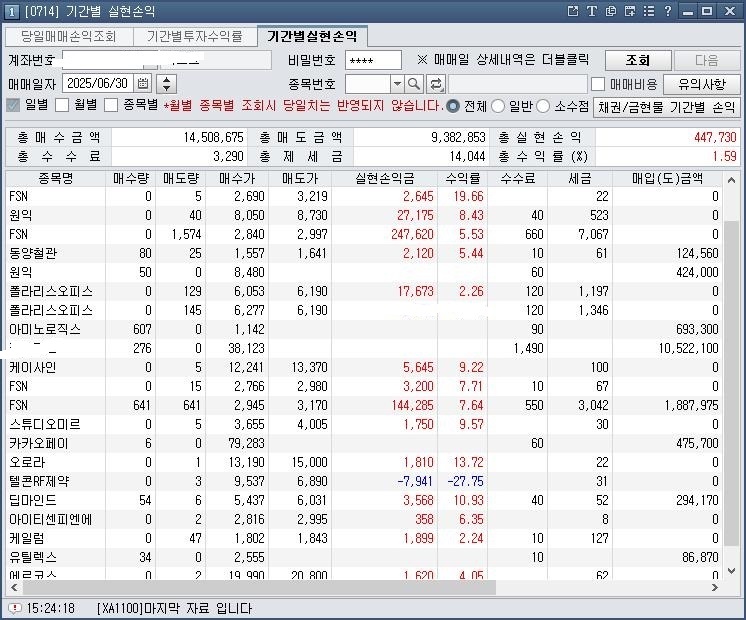The image size is (746, 620).
Task: Click the 수수료 column header
Action: [x=518, y=178]
